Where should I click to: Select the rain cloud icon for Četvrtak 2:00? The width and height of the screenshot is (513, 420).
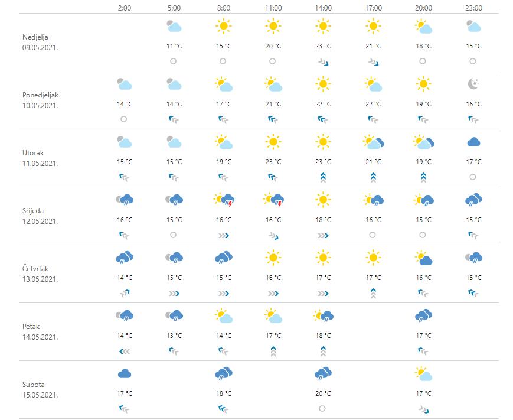coord(124,258)
